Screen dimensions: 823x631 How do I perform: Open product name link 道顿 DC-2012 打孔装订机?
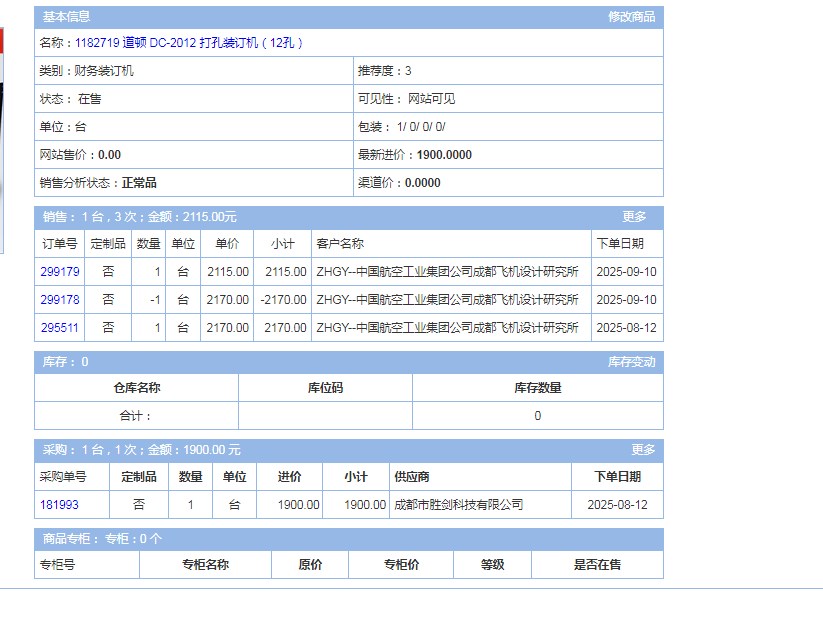point(189,43)
